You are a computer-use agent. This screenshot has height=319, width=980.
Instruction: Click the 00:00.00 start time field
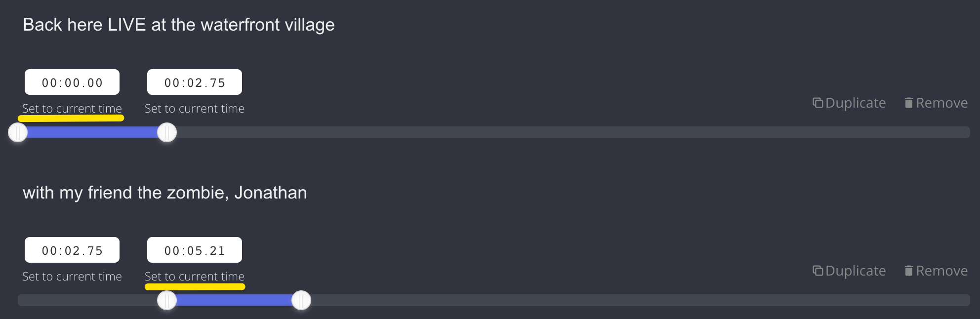click(x=72, y=82)
